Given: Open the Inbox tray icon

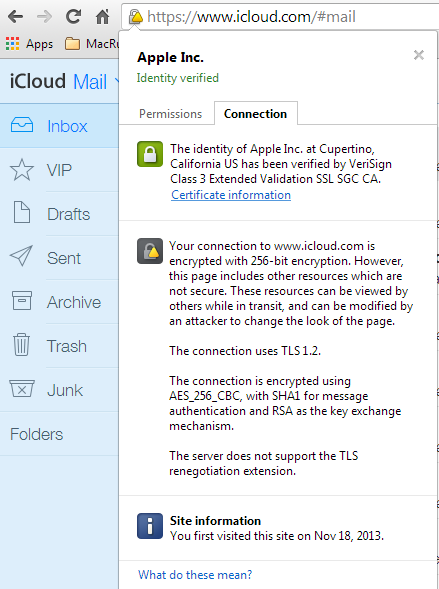Looking at the screenshot, I should (x=22, y=125).
